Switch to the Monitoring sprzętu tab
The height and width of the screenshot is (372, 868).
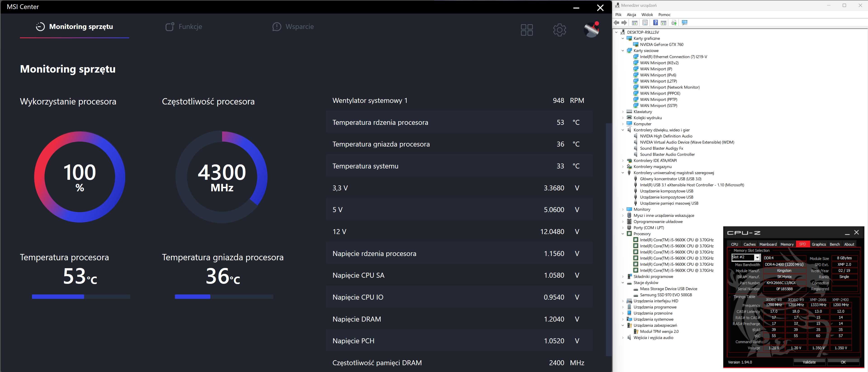[74, 27]
